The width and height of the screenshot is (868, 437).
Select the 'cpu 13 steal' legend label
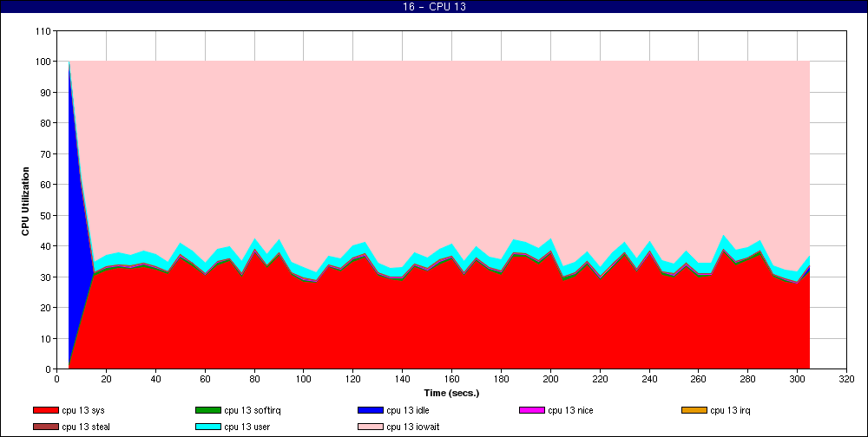click(86, 427)
